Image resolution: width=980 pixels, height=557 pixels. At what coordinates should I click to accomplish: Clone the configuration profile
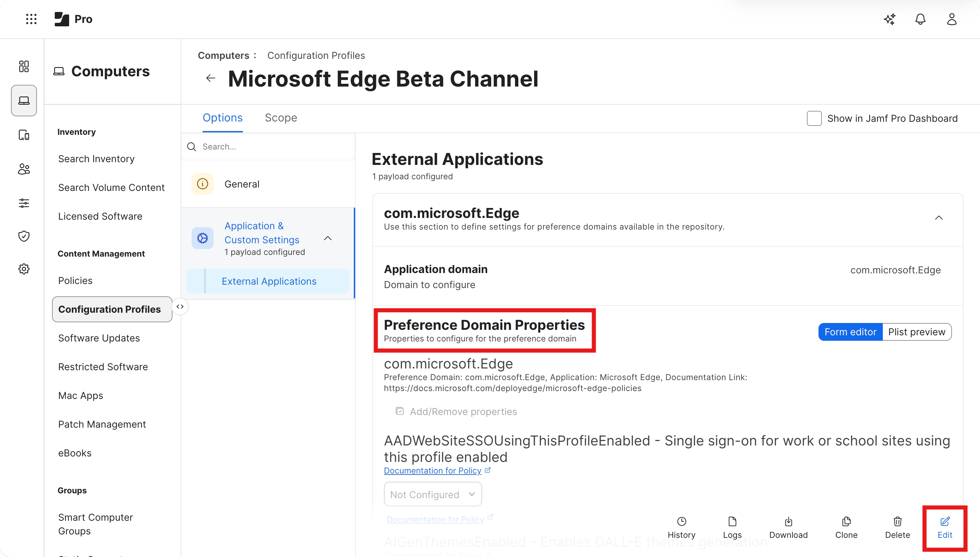tap(846, 528)
